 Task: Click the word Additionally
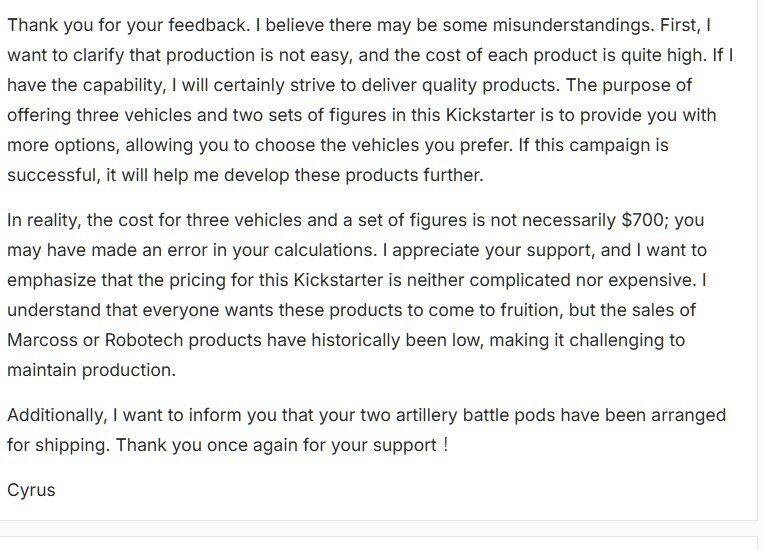click(57, 415)
